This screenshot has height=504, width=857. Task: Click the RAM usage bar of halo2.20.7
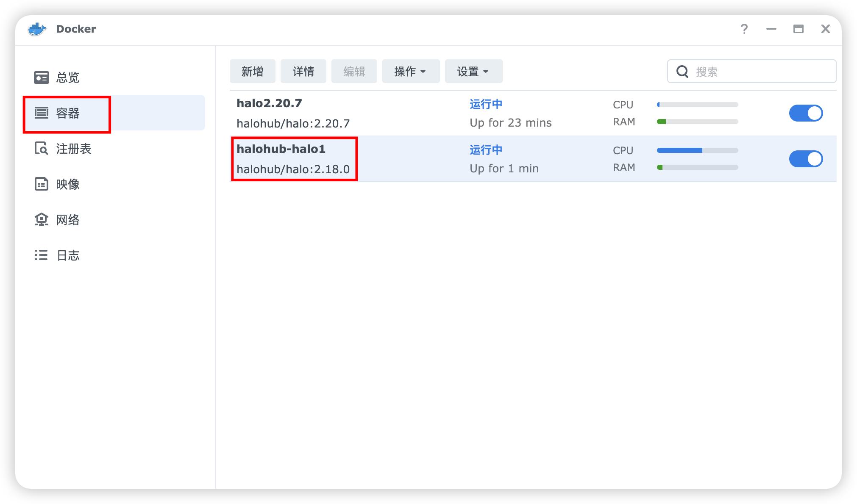tap(698, 122)
